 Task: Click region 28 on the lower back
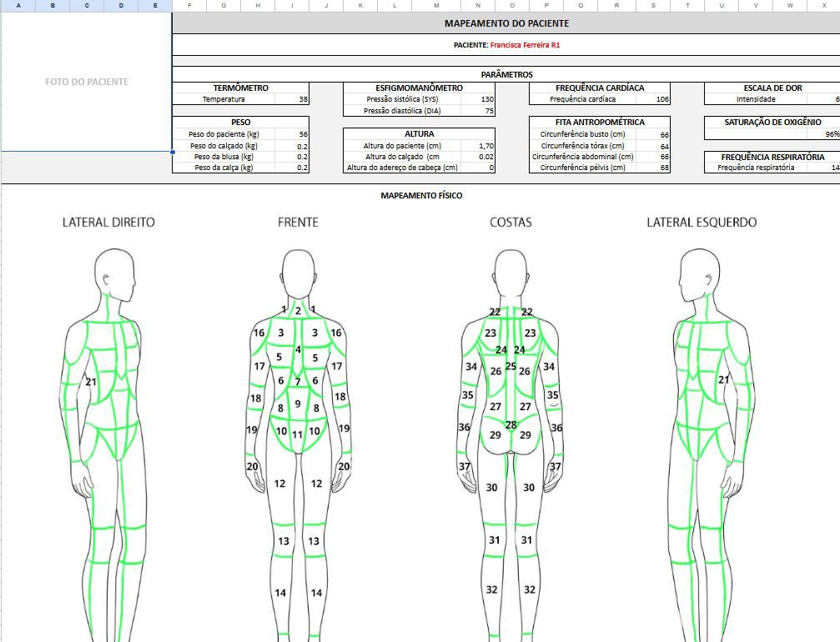(x=511, y=424)
